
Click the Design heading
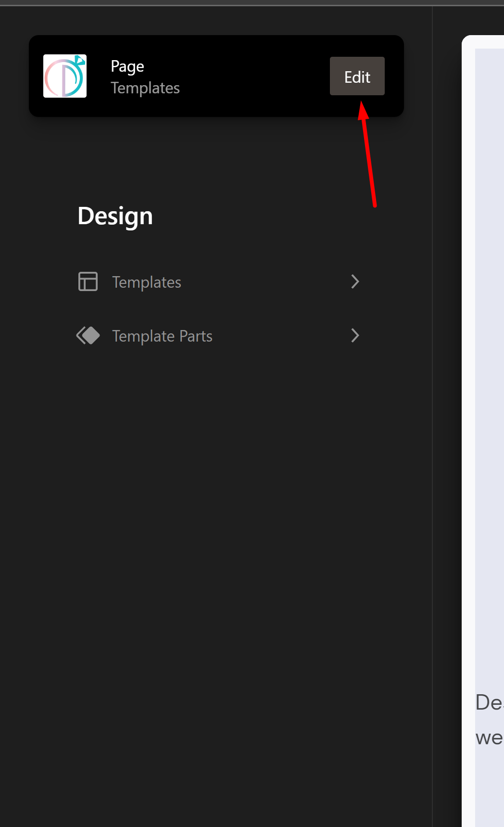coord(115,216)
